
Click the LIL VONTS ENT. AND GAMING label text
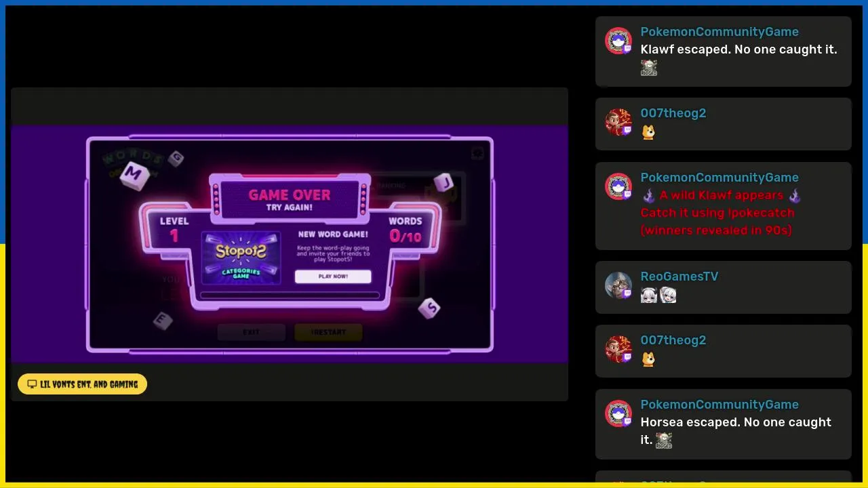pos(89,384)
